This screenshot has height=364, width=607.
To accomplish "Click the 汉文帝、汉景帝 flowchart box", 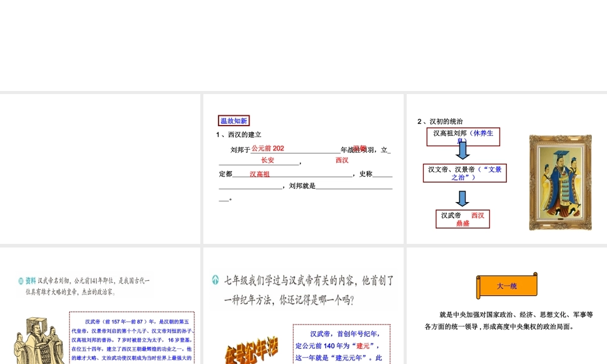I will tap(465, 173).
